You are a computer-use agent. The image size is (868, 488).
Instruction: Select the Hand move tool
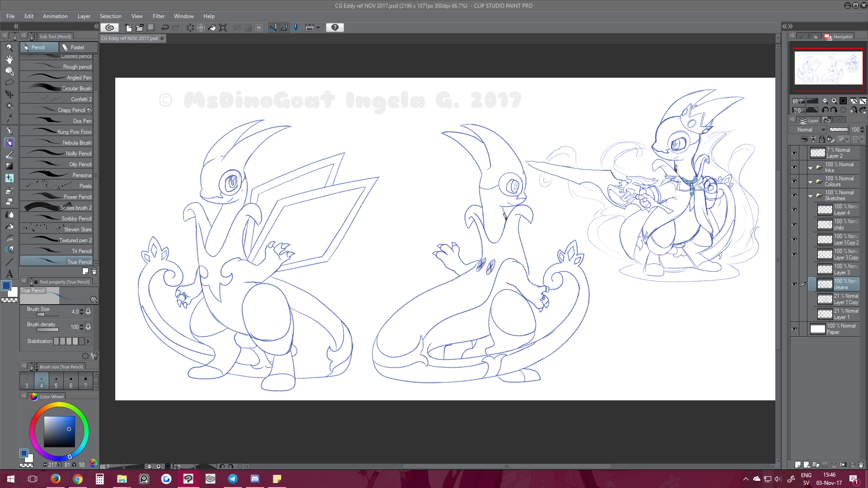(9, 59)
